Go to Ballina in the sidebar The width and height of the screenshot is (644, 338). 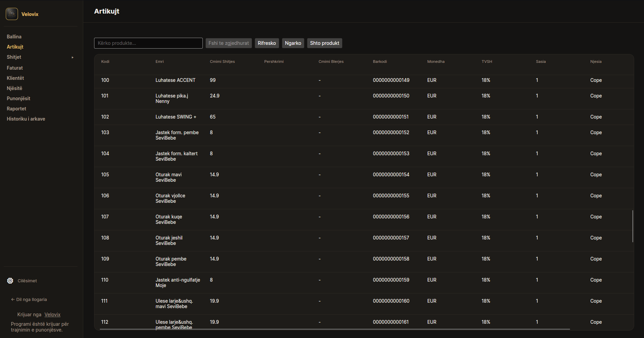click(x=14, y=37)
